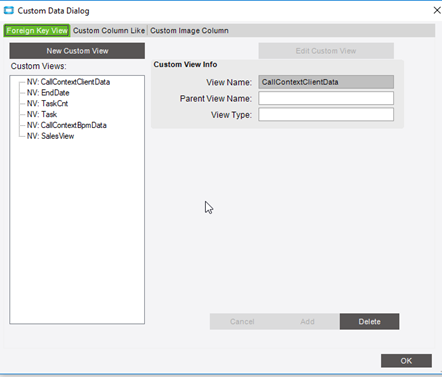Click the New Custom View button
This screenshot has width=442, height=377.
coord(77,51)
